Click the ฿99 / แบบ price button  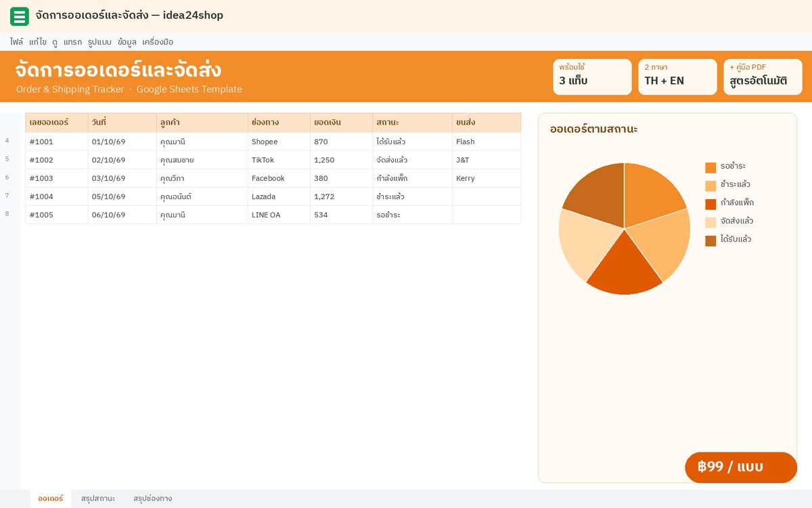741,467
